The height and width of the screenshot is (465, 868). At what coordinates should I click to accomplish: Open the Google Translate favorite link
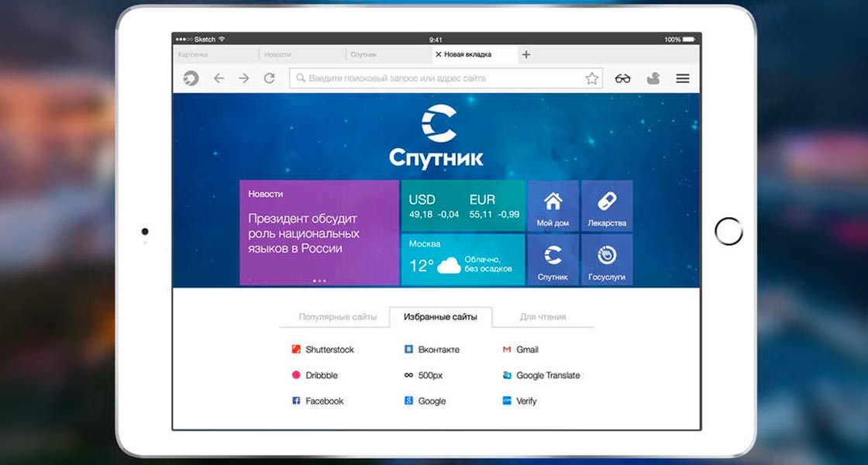coord(542,375)
